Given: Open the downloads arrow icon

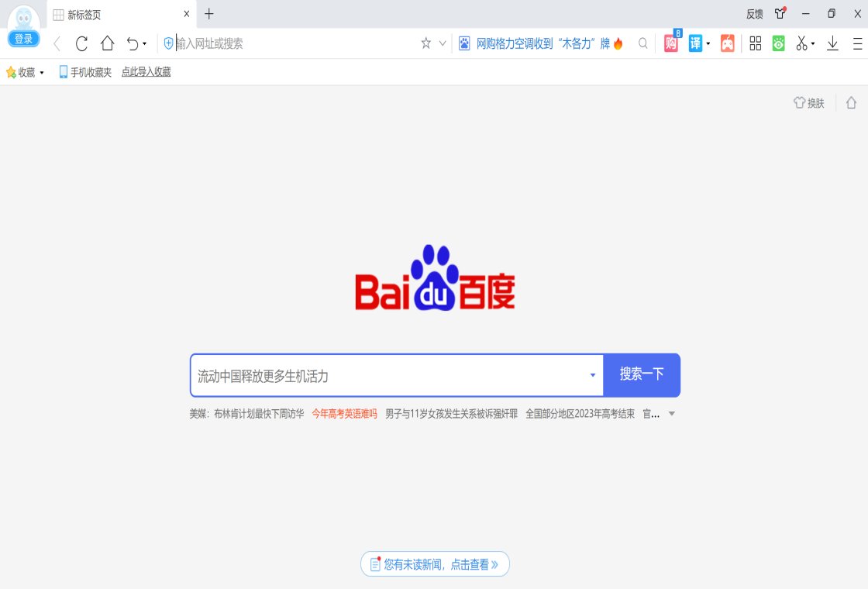Looking at the screenshot, I should click(x=832, y=43).
